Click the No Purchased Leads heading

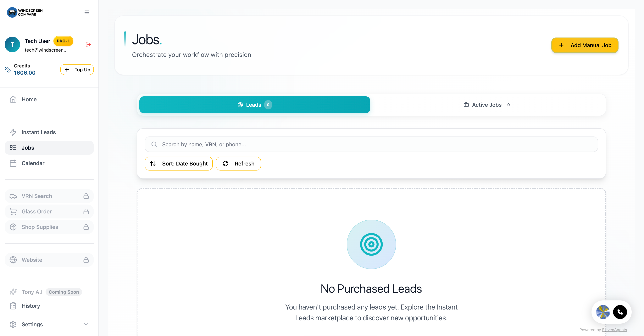[371, 289]
